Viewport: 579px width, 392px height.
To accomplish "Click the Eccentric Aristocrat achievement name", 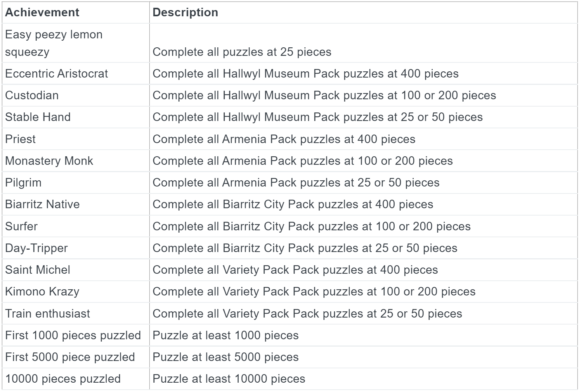I will [x=56, y=74].
